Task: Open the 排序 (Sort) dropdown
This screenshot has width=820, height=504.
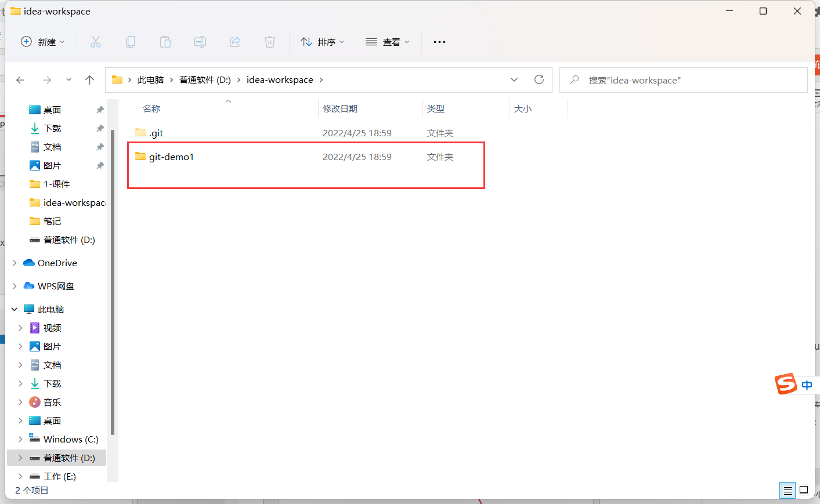Action: click(x=323, y=42)
